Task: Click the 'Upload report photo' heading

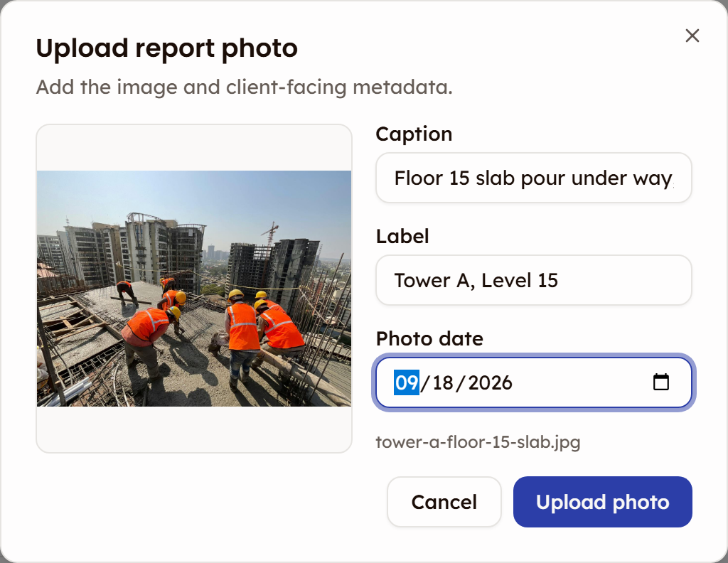Action: [x=166, y=48]
